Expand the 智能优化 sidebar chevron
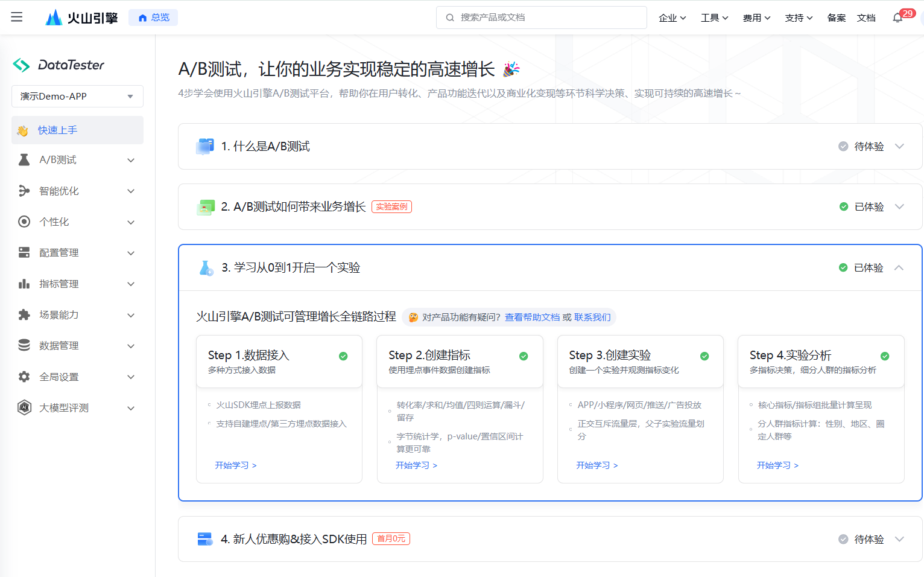924x577 pixels. tap(131, 191)
